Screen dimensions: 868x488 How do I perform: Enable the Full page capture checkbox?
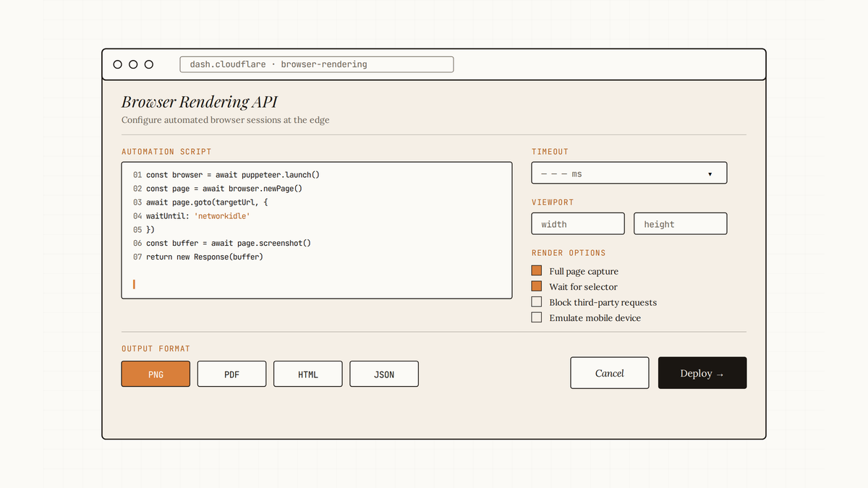[x=536, y=271]
